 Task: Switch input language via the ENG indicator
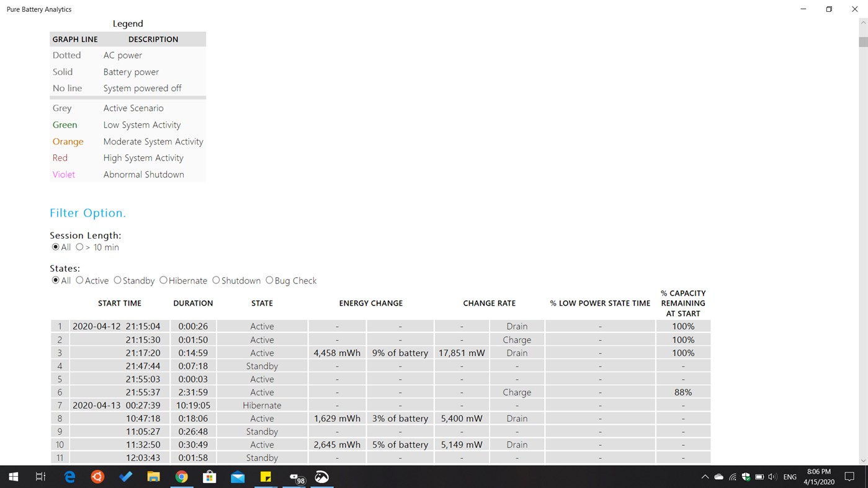pyautogui.click(x=789, y=477)
